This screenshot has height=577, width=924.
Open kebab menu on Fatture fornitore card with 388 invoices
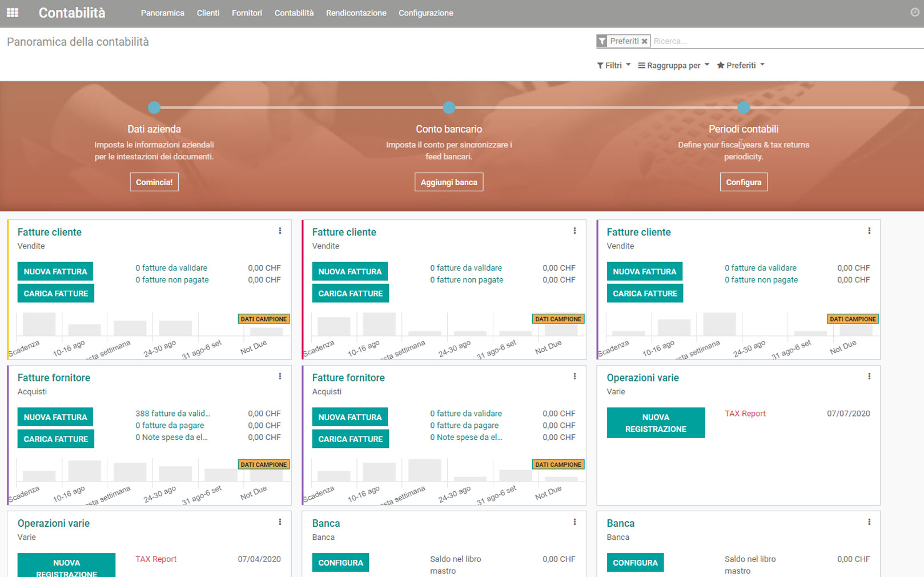[280, 376]
